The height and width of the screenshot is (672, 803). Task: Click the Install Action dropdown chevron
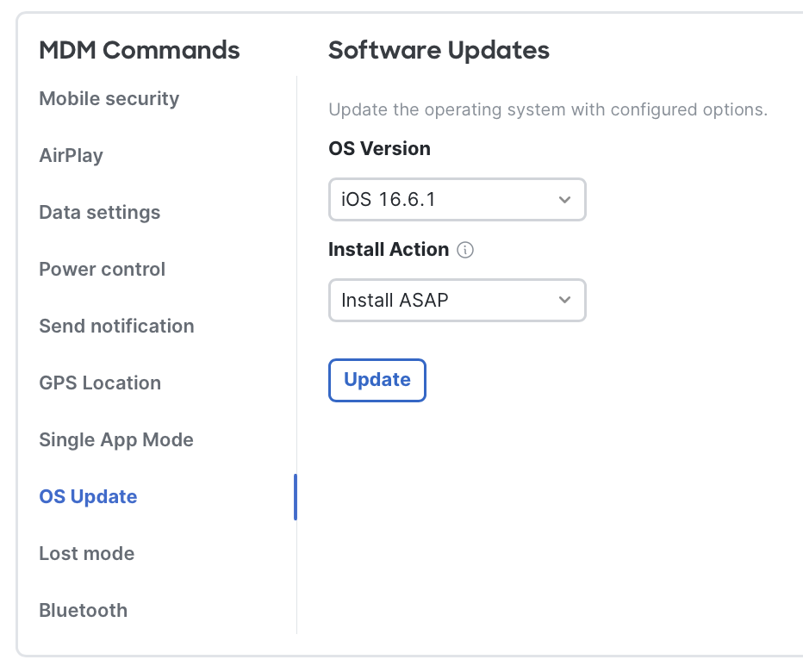tap(565, 300)
